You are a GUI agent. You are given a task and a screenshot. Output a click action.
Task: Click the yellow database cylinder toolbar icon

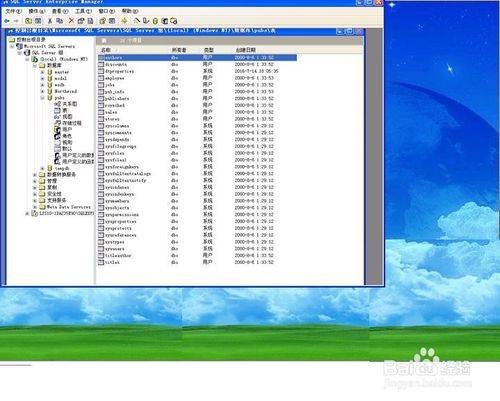pos(155,21)
